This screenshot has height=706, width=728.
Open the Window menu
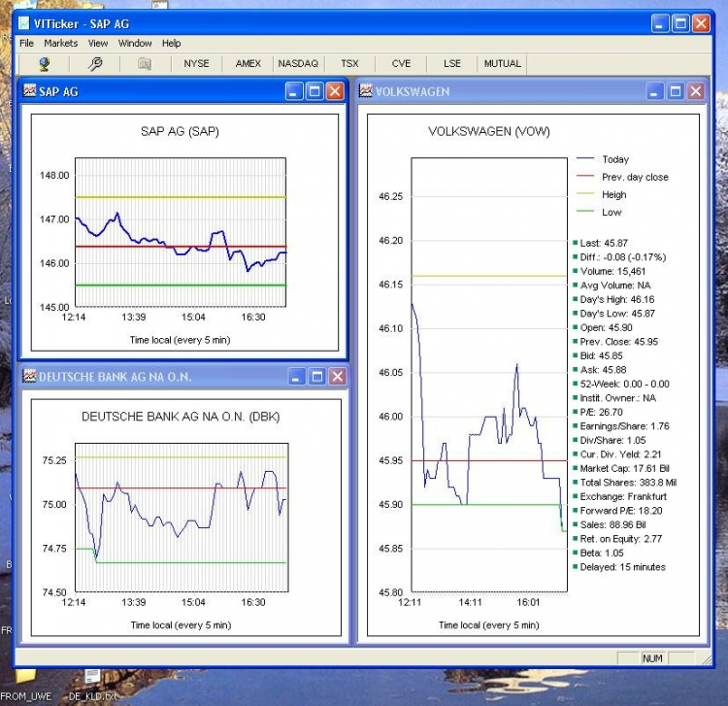135,44
